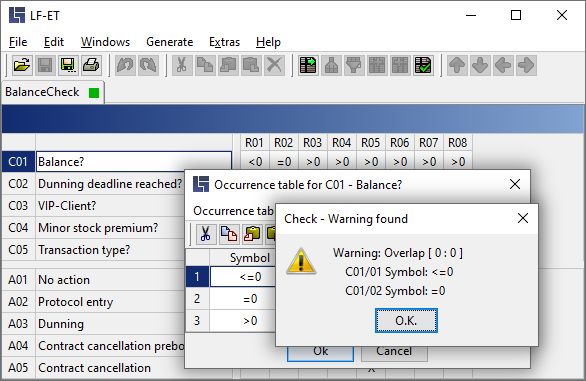Click the table icon with green checkmark
The height and width of the screenshot is (381, 586).
click(x=423, y=65)
